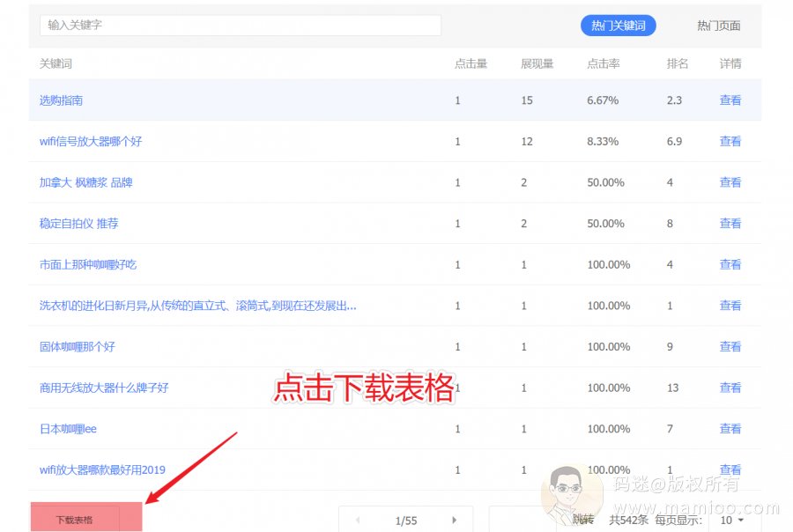Click the 详情 column header

(x=730, y=63)
